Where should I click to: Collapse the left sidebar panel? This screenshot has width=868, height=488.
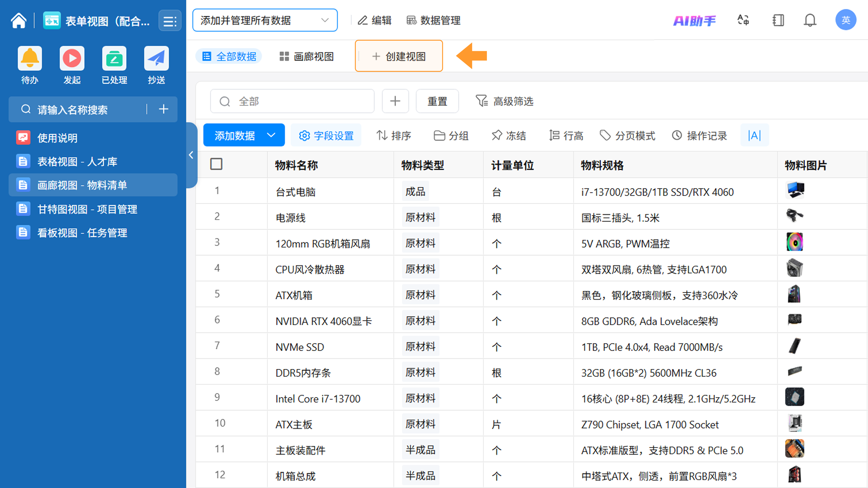[191, 155]
